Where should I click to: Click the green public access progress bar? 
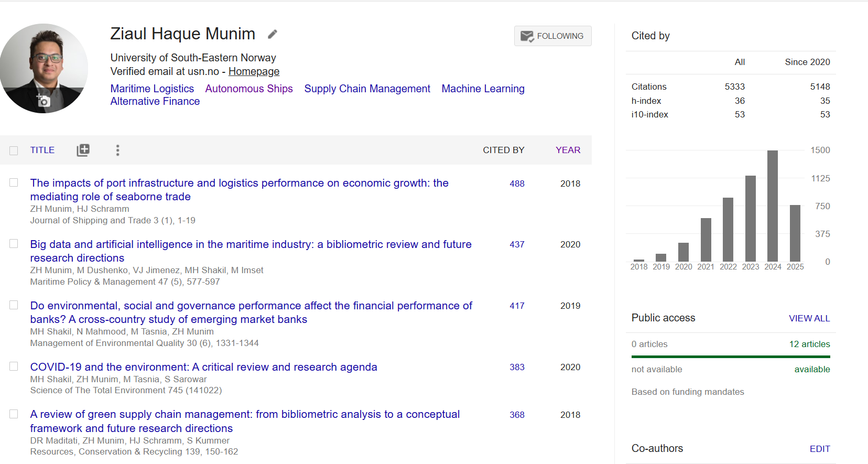pos(731,357)
